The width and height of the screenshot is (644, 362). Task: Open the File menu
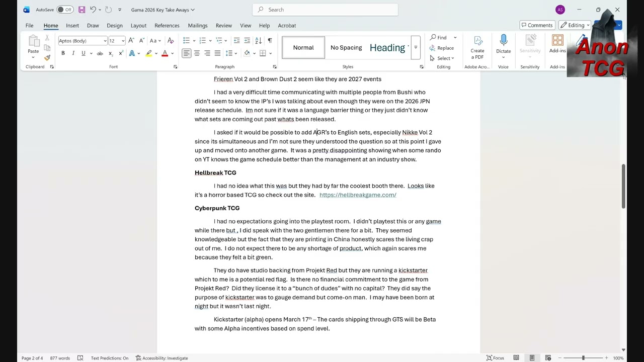point(29,26)
